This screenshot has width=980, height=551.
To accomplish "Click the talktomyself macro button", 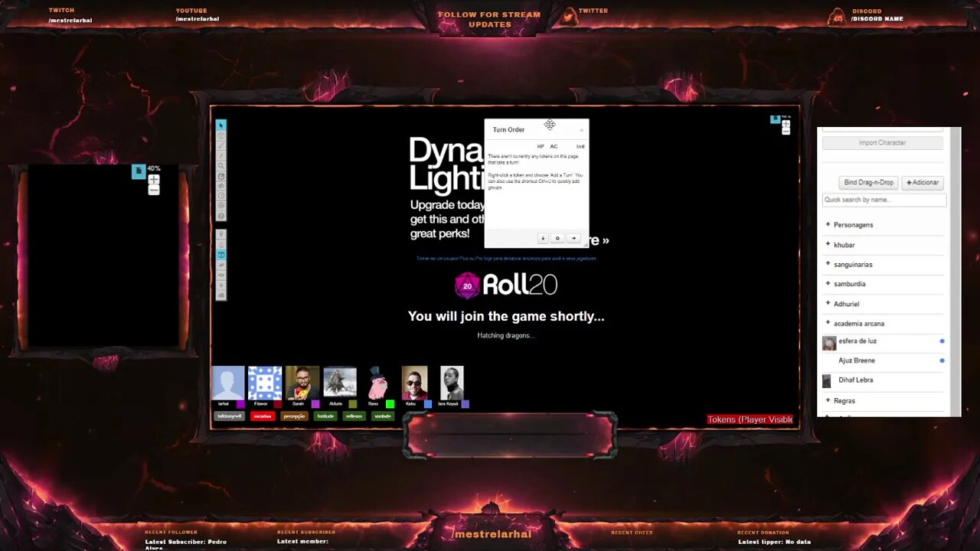I will [229, 416].
